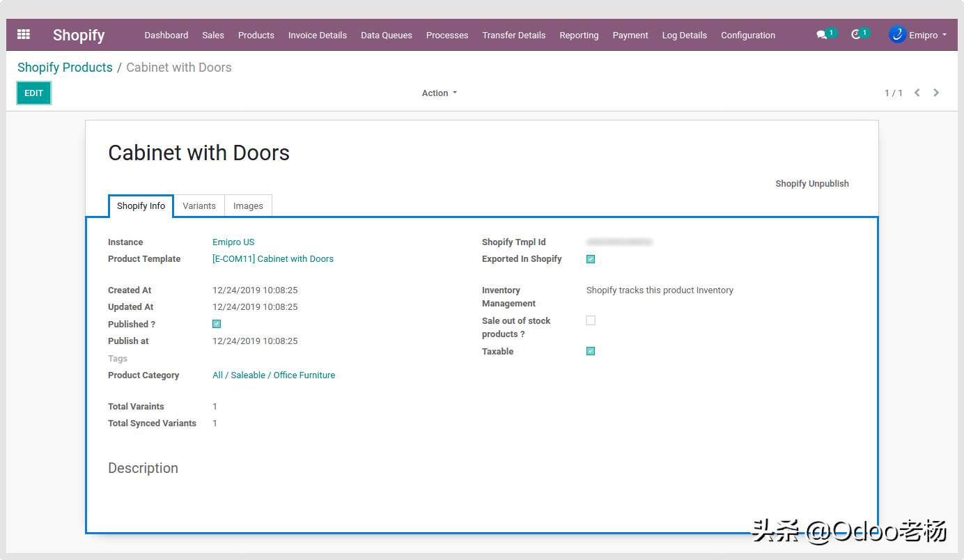The height and width of the screenshot is (560, 964).
Task: Toggle the Published checkbox
Action: pyautogui.click(x=217, y=324)
